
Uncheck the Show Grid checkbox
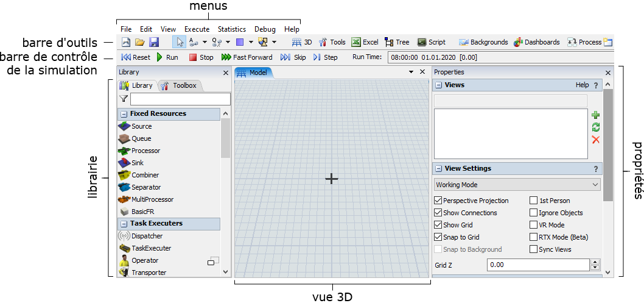point(438,225)
